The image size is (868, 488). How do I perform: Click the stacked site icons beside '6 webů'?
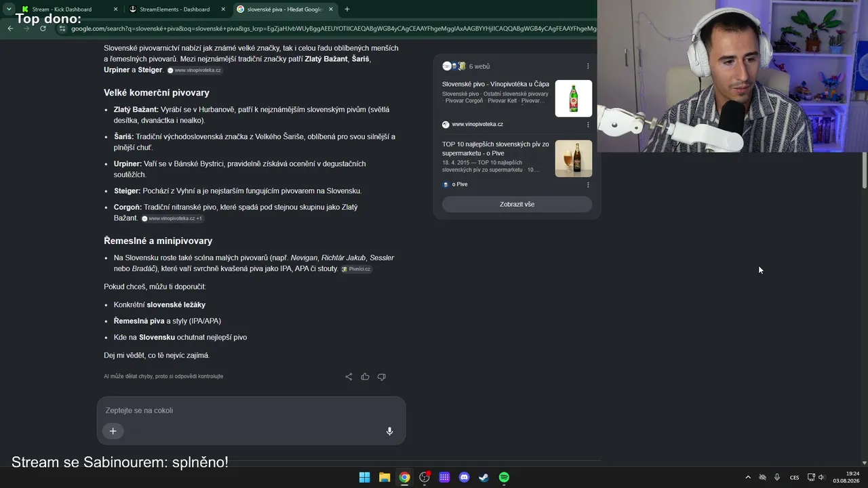coord(454,66)
